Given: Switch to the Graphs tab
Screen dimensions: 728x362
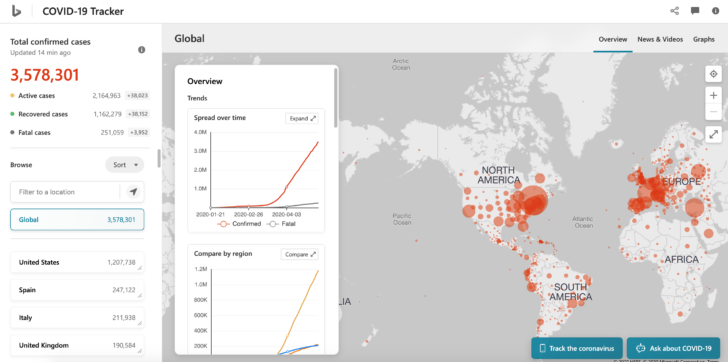Looking at the screenshot, I should coord(704,39).
